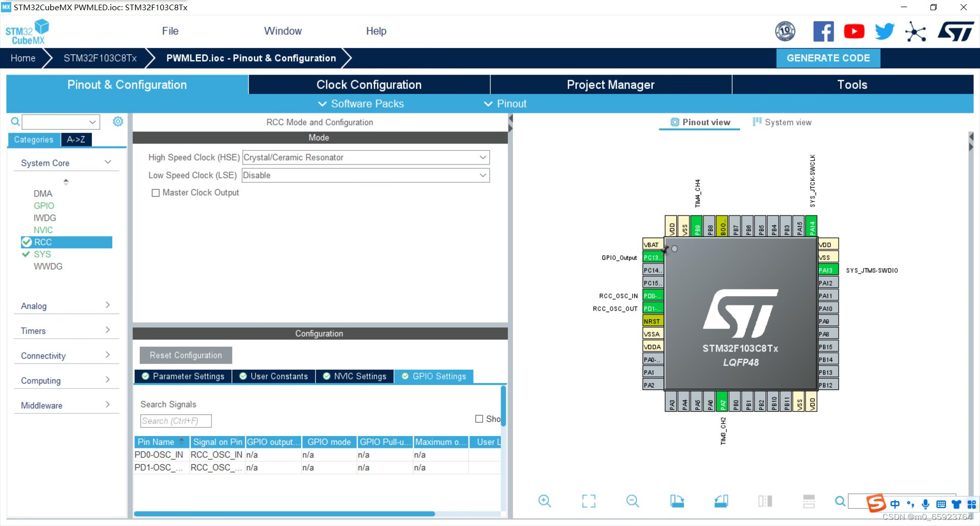Open the Window menu
Screen dimensions: 980x526
coord(283,31)
